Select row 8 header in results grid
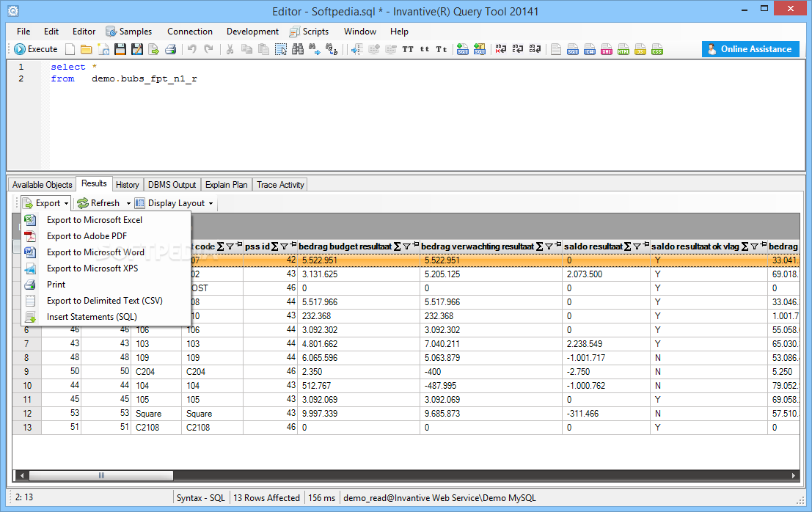The image size is (812, 512). [26, 358]
